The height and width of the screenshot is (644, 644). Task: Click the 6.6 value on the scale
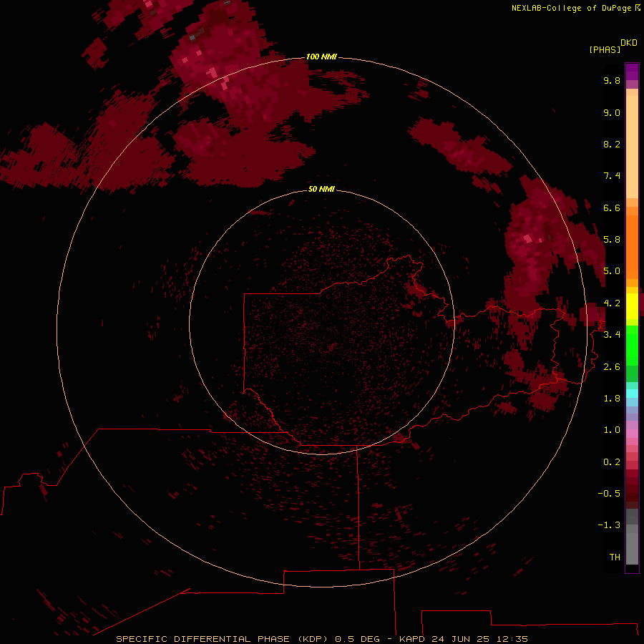[x=612, y=208]
